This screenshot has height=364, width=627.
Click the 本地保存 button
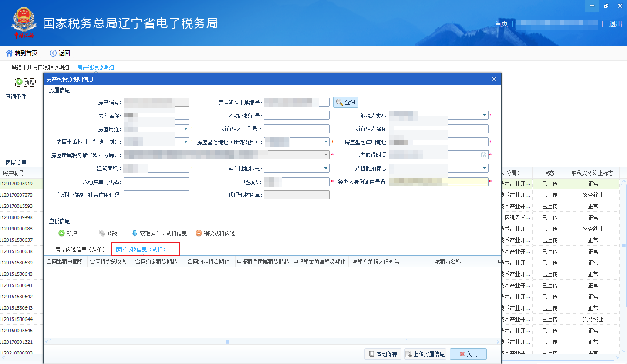point(383,354)
